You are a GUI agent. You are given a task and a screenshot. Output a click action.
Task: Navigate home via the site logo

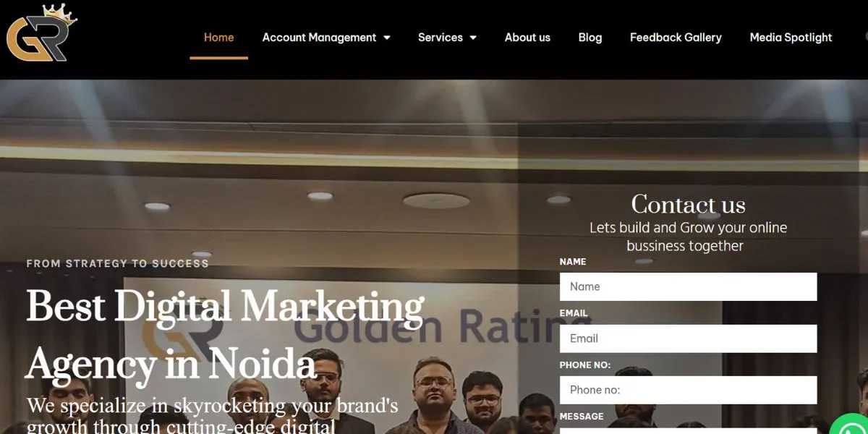pos(40,35)
